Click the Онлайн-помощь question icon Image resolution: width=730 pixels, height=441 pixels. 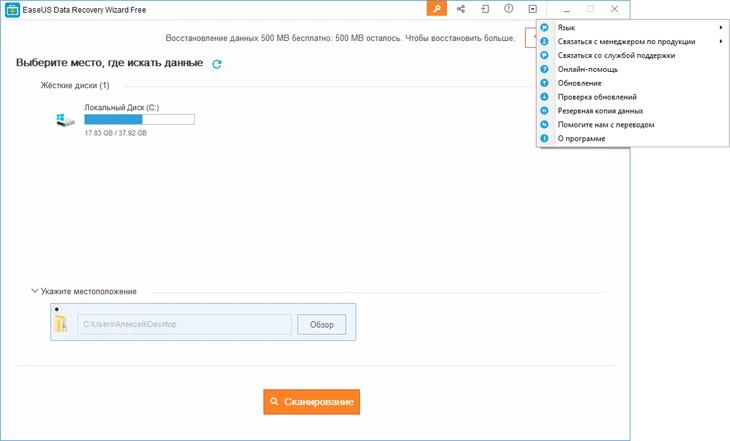pyautogui.click(x=544, y=69)
